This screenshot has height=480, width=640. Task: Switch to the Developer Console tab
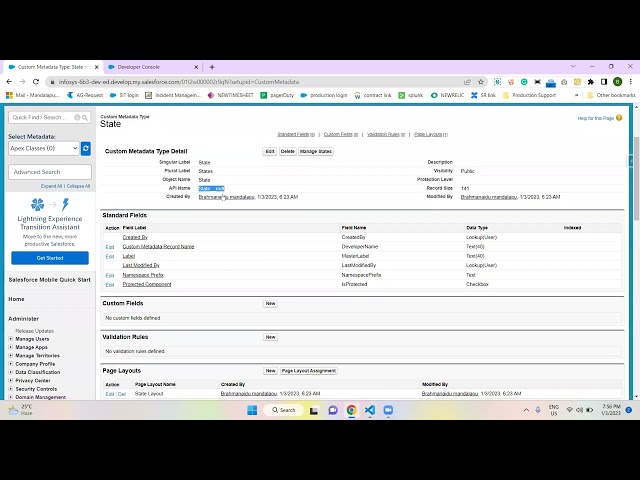click(153, 67)
